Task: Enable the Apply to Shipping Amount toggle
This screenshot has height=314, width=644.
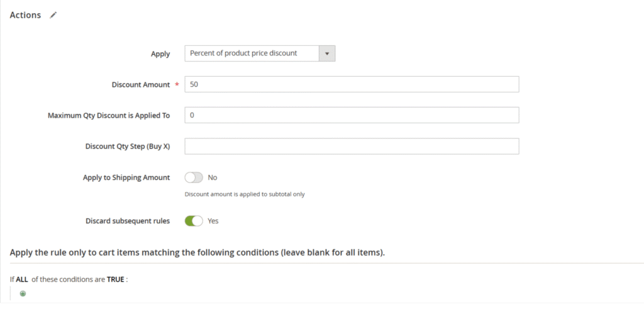Action: (x=194, y=177)
